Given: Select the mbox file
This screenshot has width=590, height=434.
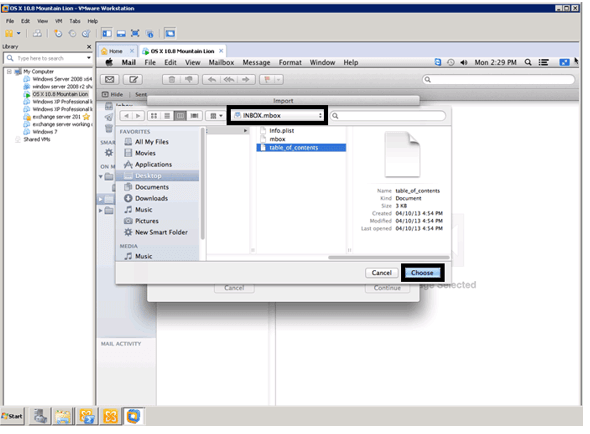Looking at the screenshot, I should coord(277,139).
